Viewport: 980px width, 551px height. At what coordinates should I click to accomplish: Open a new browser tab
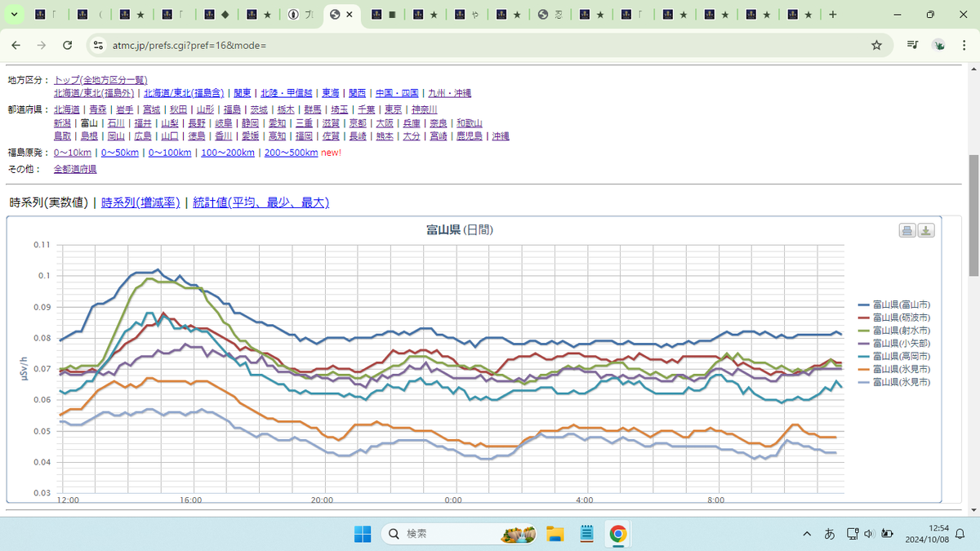click(832, 15)
